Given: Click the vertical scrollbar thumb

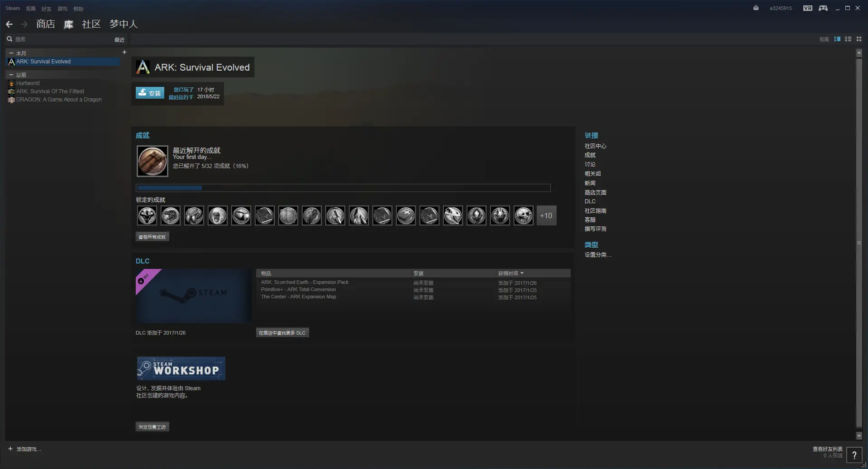Looking at the screenshot, I should (859, 243).
